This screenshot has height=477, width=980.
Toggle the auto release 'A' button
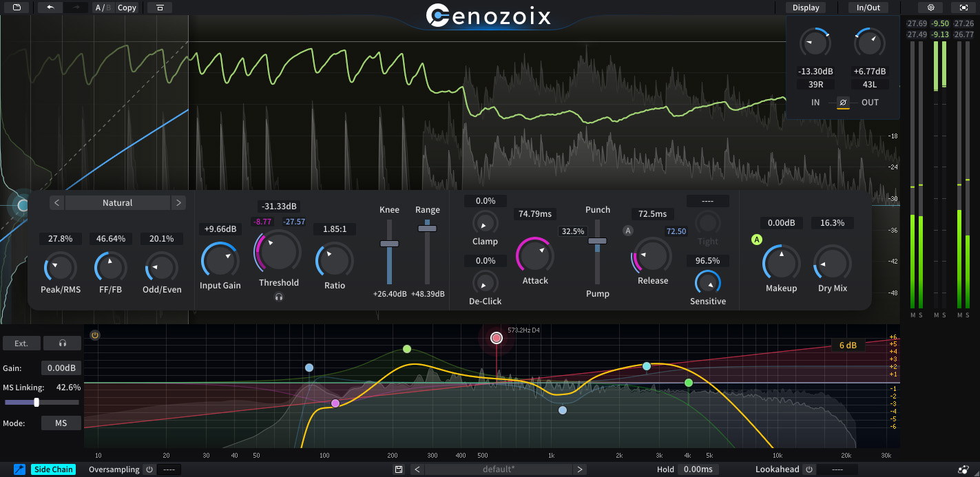tap(628, 231)
